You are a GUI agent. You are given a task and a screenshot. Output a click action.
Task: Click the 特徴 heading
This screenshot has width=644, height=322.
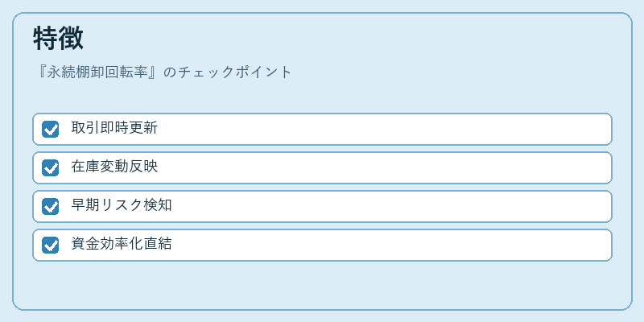58,39
